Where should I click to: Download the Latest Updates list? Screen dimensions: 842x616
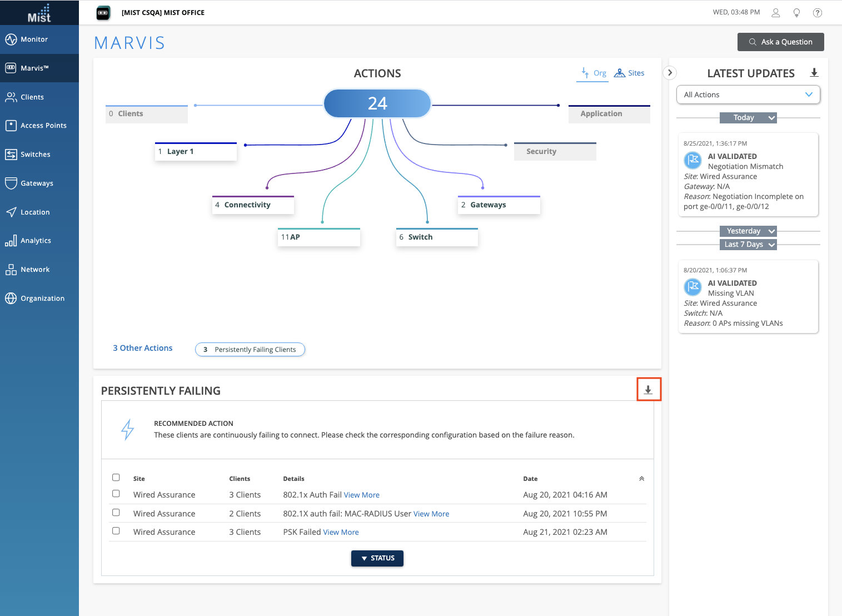click(x=814, y=73)
